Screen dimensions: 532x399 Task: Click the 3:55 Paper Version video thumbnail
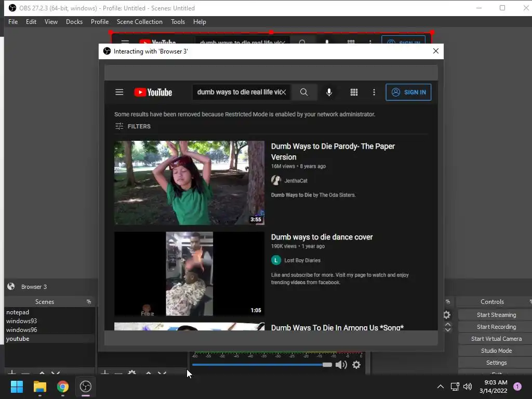(189, 183)
